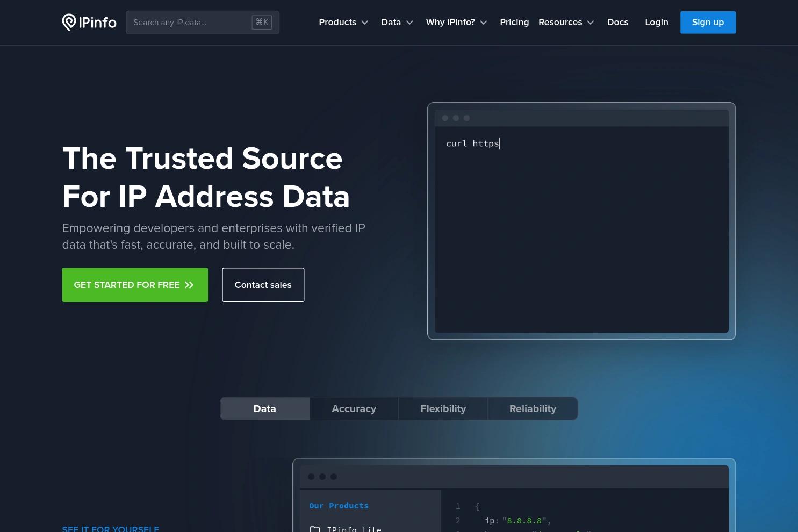Click the chevron beside Data in navbar
This screenshot has width=798, height=532.
pyautogui.click(x=409, y=23)
